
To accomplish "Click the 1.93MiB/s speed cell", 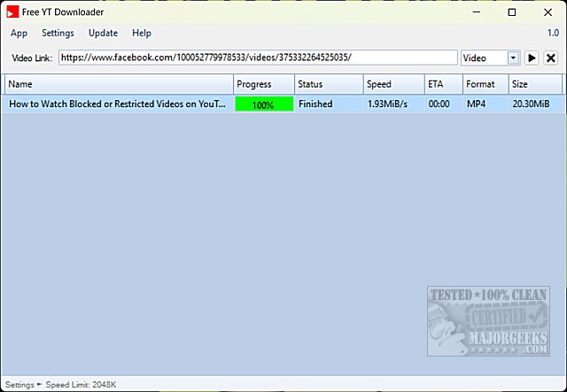I will [393, 104].
